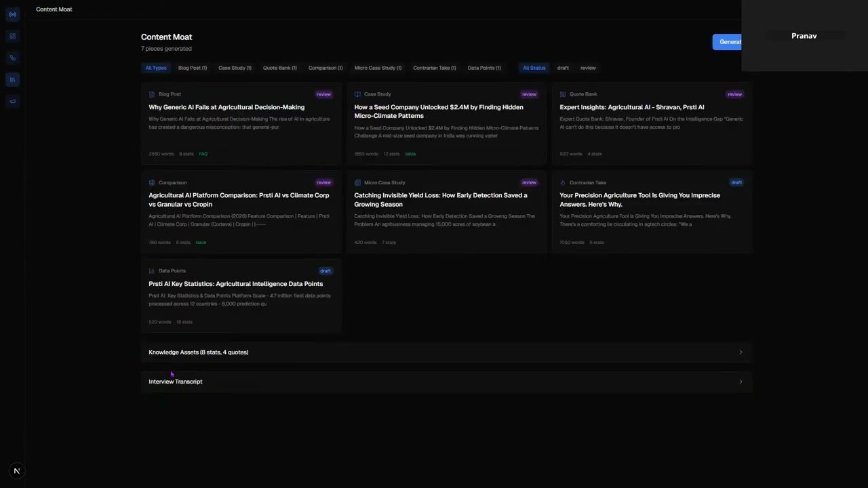The image size is (868, 488).
Task: Show only draft status pieces
Action: [563, 68]
